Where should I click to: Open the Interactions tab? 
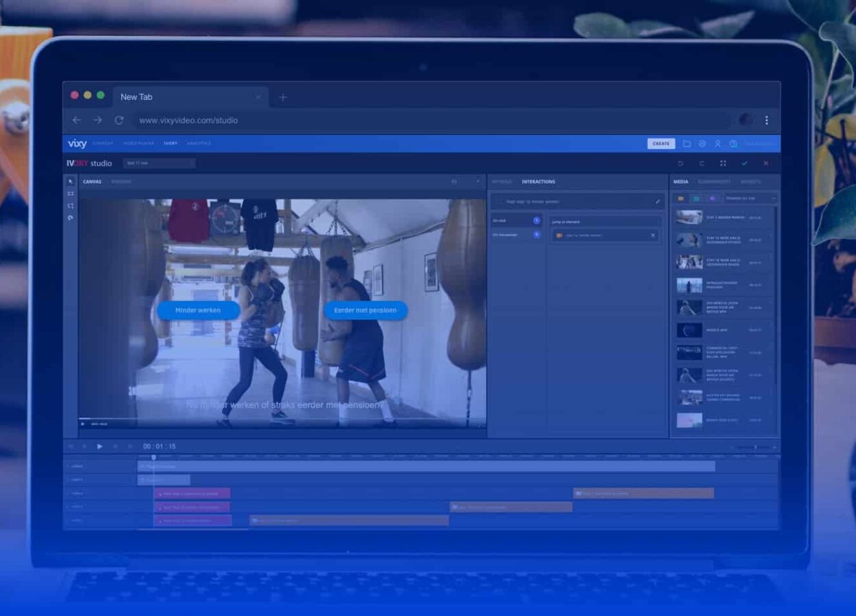click(x=538, y=182)
